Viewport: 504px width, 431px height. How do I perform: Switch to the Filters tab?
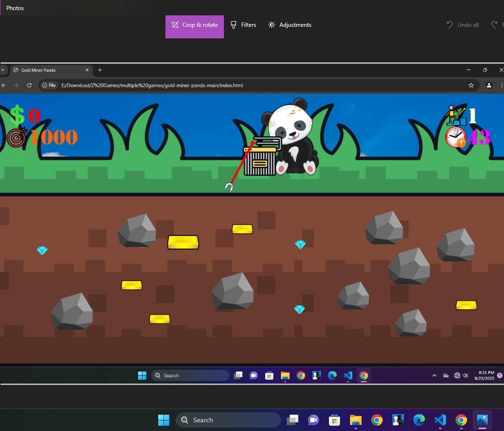[x=243, y=25]
